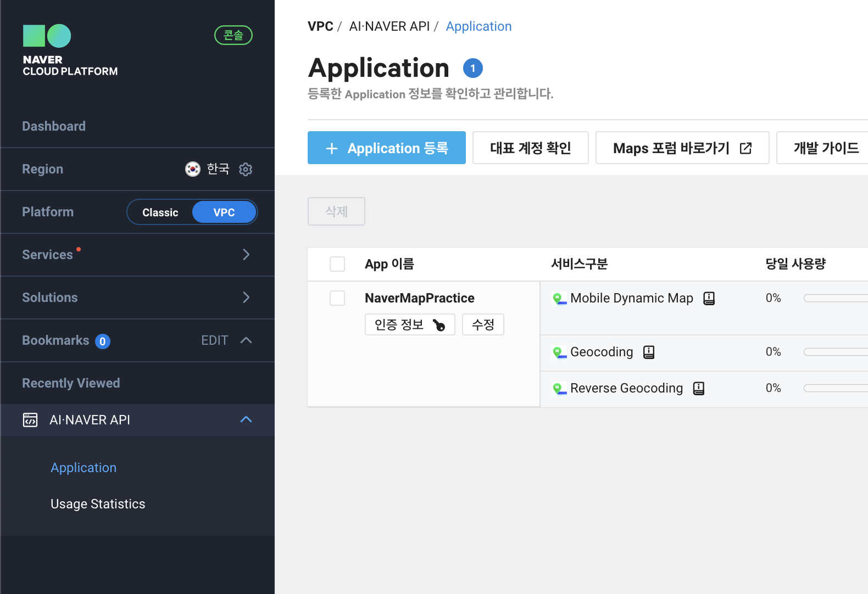Click Application in the breadcrumb

tap(478, 26)
